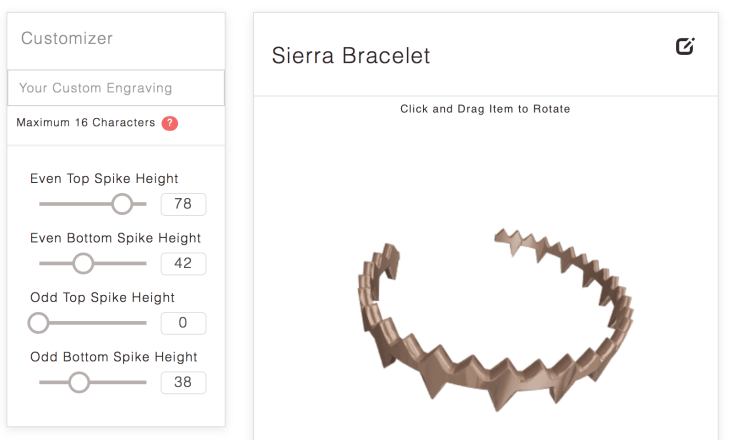Click the Odd Top Spike Height label
The height and width of the screenshot is (440, 737).
pos(102,297)
